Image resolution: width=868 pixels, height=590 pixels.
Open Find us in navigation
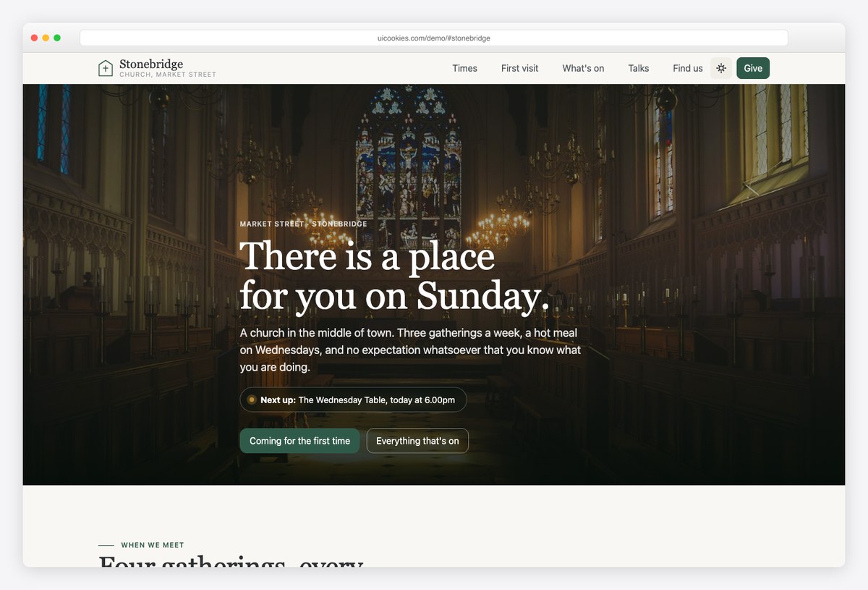coord(687,68)
